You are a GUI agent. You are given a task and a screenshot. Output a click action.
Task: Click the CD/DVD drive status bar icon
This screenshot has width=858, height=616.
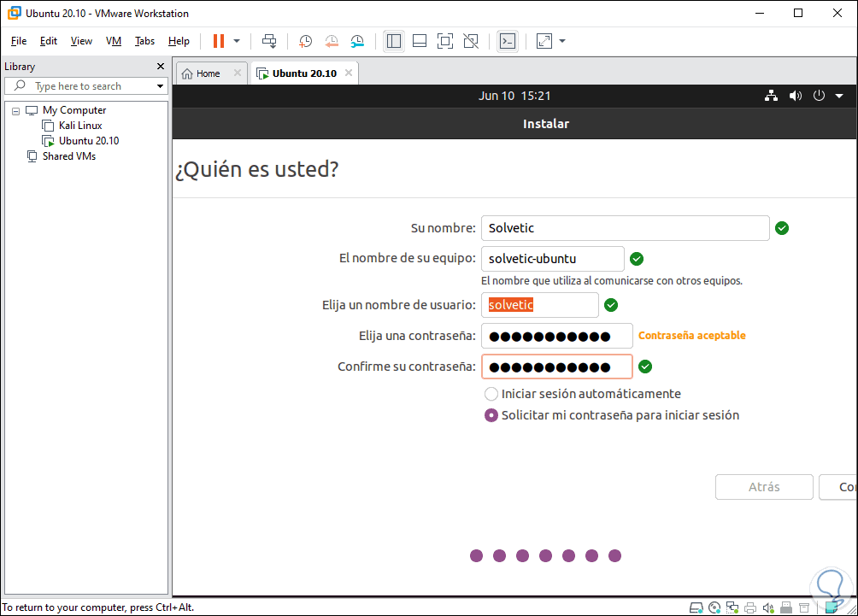(714, 607)
